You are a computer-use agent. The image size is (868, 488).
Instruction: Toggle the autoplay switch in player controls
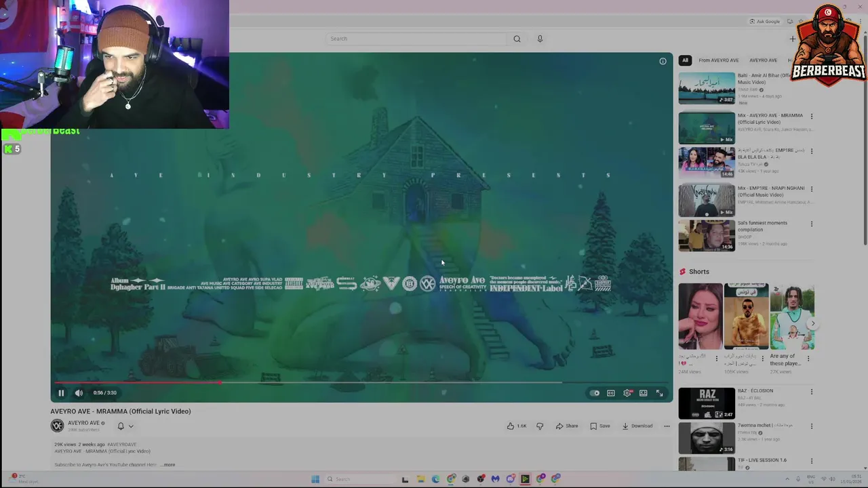pyautogui.click(x=595, y=393)
